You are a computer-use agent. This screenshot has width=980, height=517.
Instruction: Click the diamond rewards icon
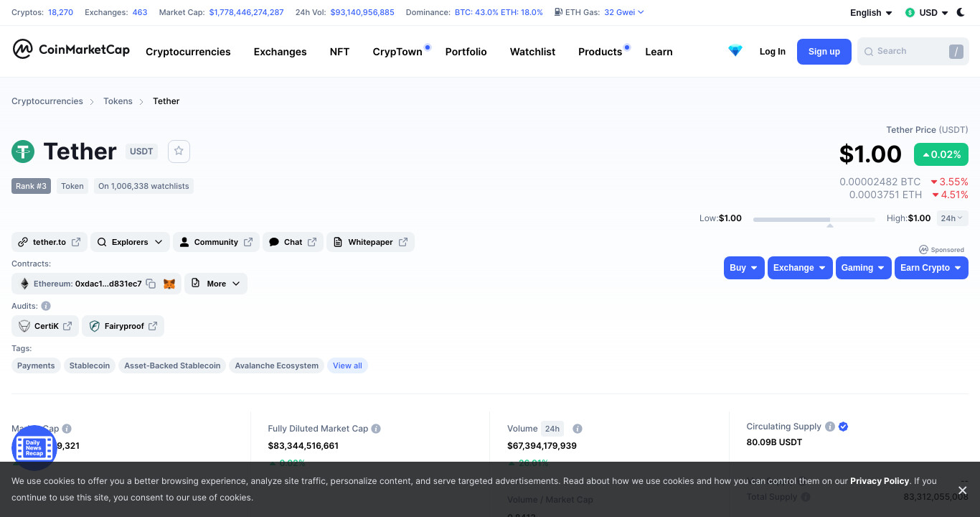(735, 51)
